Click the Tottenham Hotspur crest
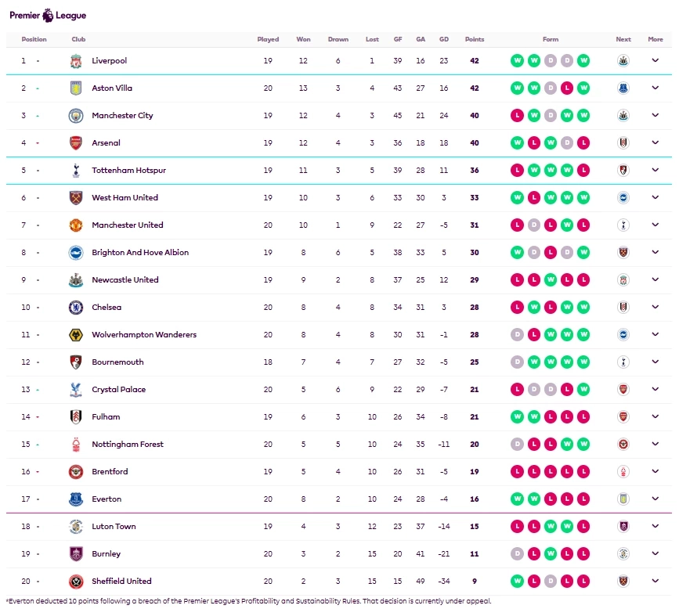 tap(75, 171)
